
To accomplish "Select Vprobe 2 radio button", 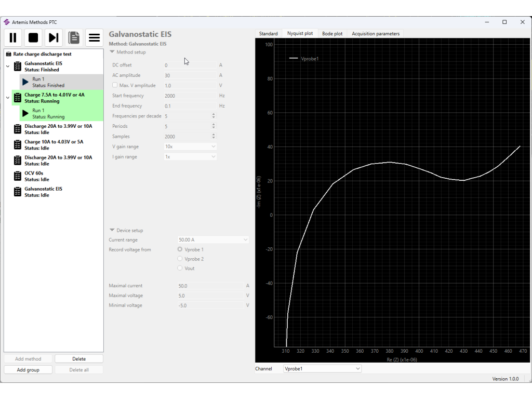I will (x=180, y=259).
